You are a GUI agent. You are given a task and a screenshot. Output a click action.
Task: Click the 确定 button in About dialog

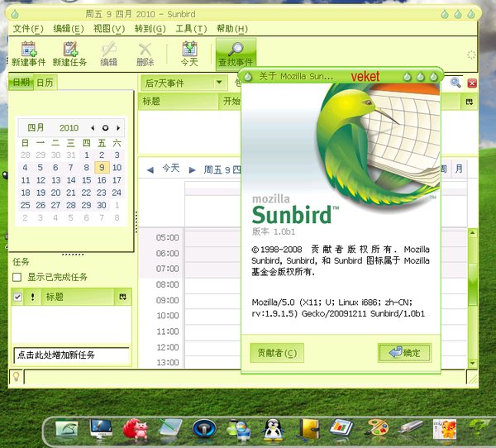point(404,353)
